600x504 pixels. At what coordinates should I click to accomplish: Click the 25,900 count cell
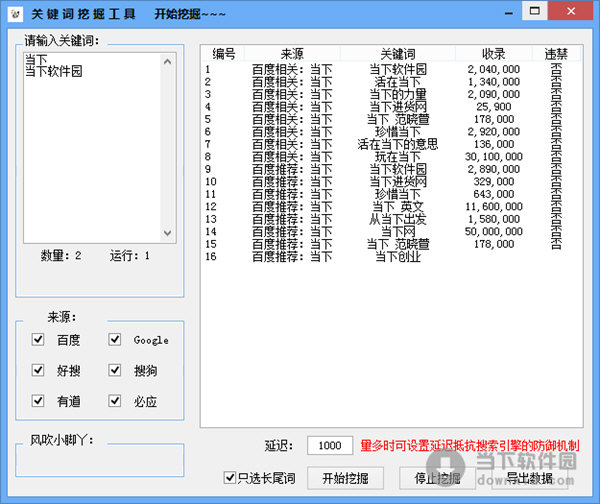(494, 107)
